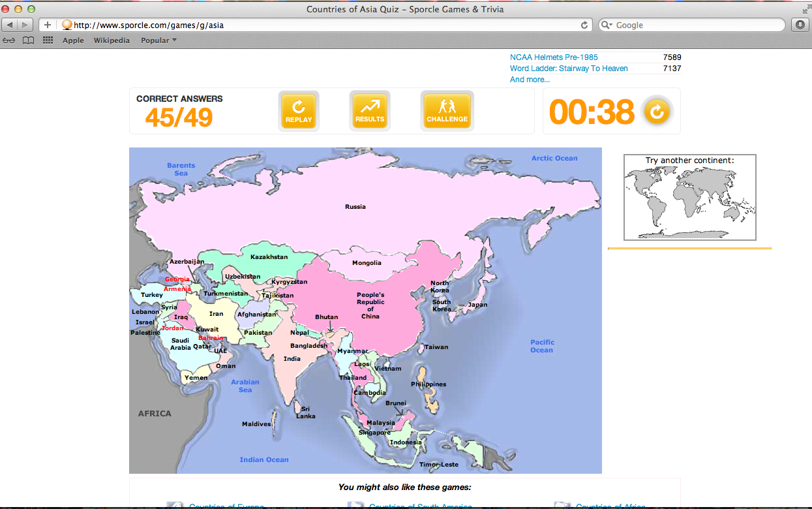Viewport: 812px width, 509px height.
Task: Click the Saudi Arabia label
Action: 181,344
